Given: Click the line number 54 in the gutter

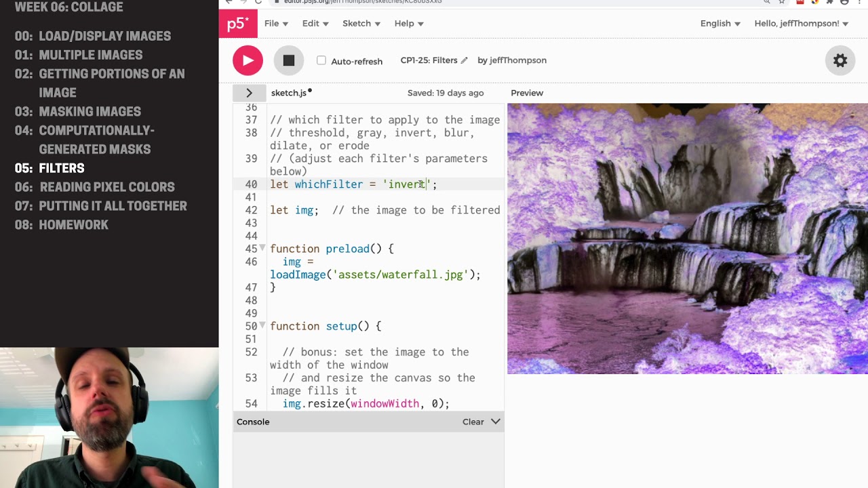Looking at the screenshot, I should pos(251,403).
